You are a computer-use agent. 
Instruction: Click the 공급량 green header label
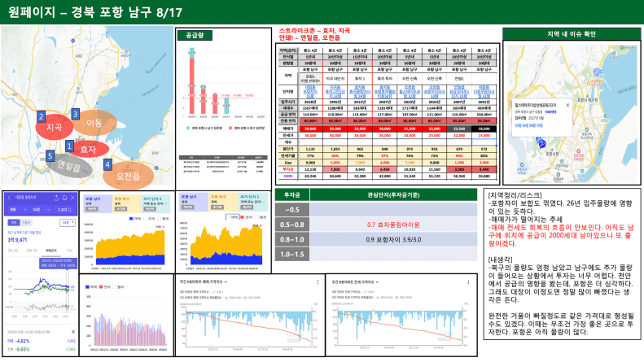[x=195, y=36]
